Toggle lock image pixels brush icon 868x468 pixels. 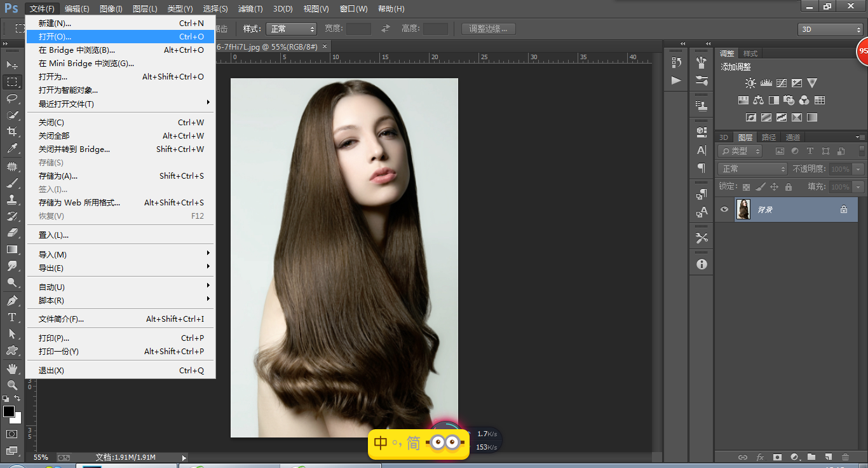coord(760,187)
